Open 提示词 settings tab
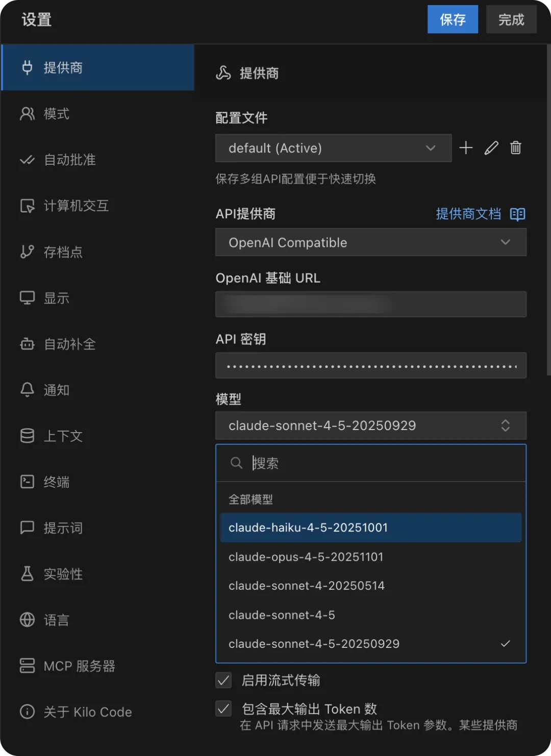The image size is (551, 756). pos(97,527)
